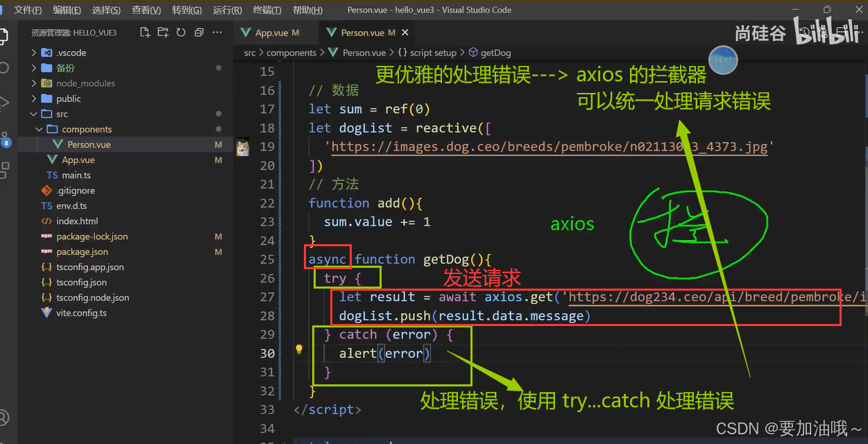Click line number 25 in the gutter

pos(267,259)
